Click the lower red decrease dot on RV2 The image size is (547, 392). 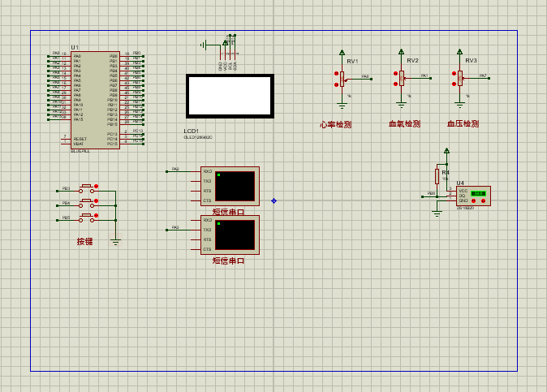pos(395,84)
